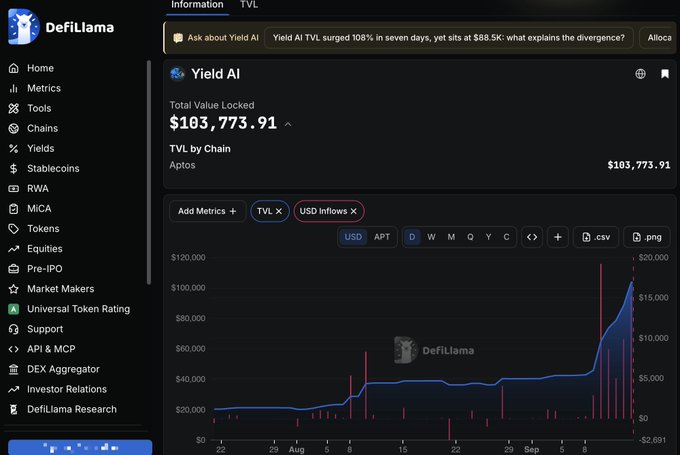Click the Aptos chain TVL row
The image size is (680, 455).
coord(420,165)
